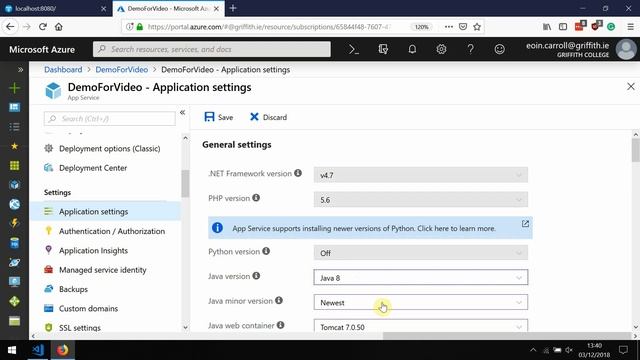Screen dimensions: 640x360
Task: Open directory and subscription filter icon
Action: click(383, 49)
